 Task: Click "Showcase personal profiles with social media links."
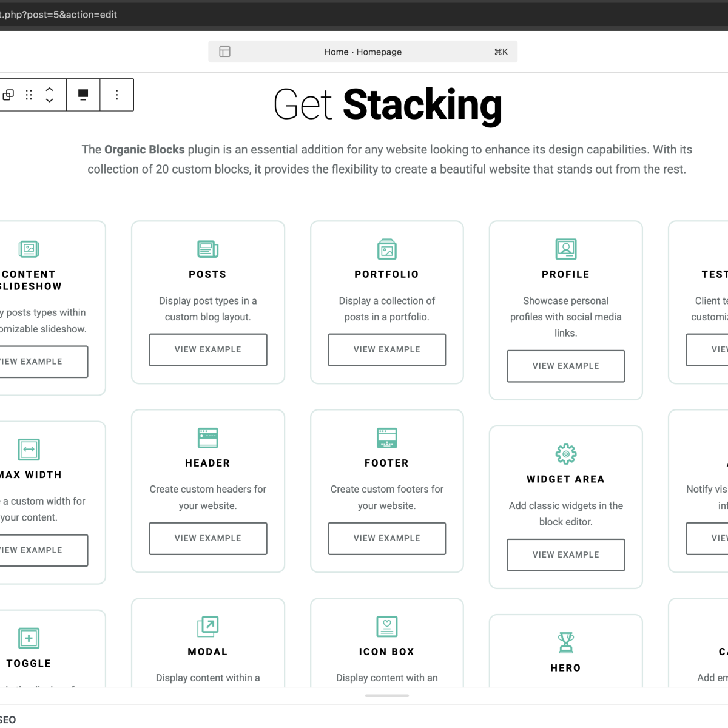coord(566,317)
